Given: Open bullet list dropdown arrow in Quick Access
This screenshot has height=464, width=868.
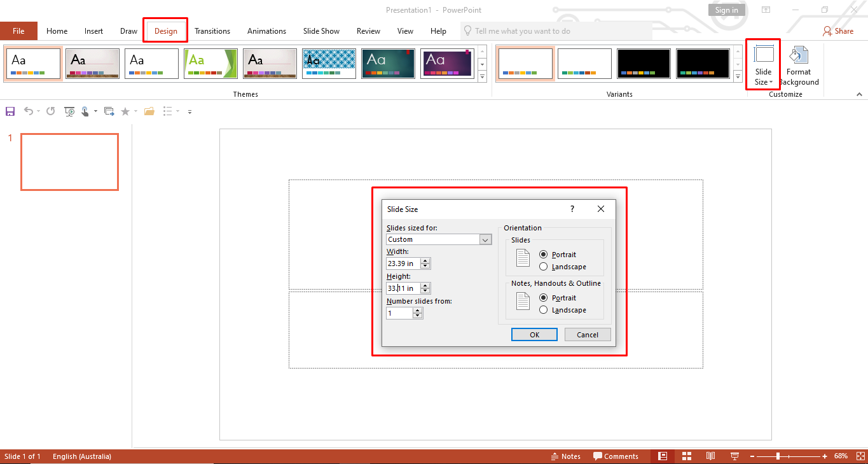Looking at the screenshot, I should coord(178,111).
